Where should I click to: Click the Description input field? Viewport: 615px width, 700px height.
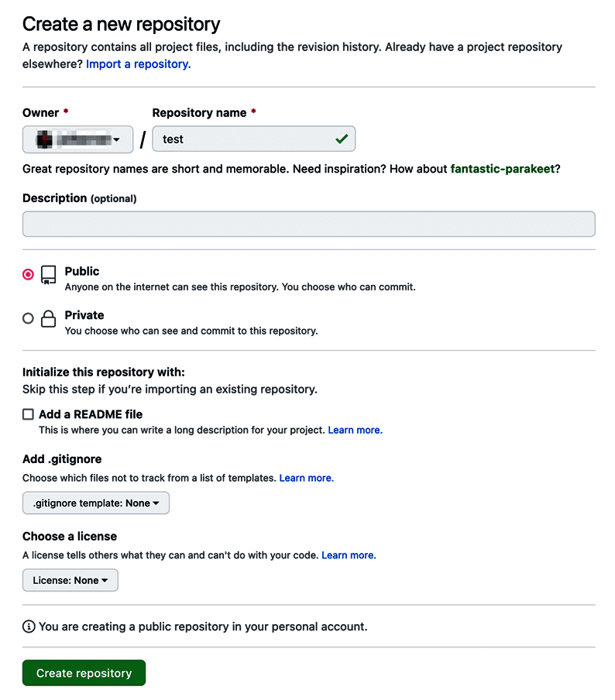[307, 224]
